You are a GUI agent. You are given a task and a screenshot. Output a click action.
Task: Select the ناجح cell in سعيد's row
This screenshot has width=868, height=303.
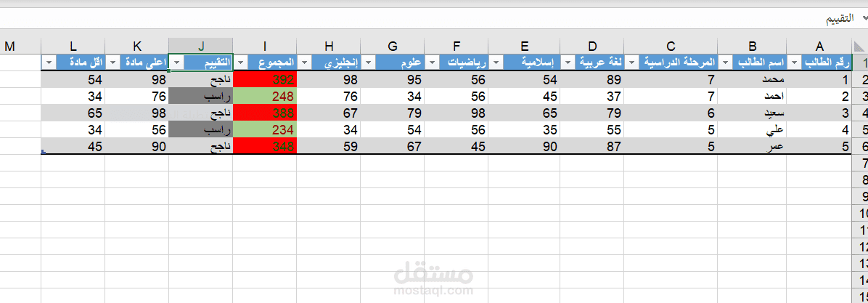click(201, 113)
